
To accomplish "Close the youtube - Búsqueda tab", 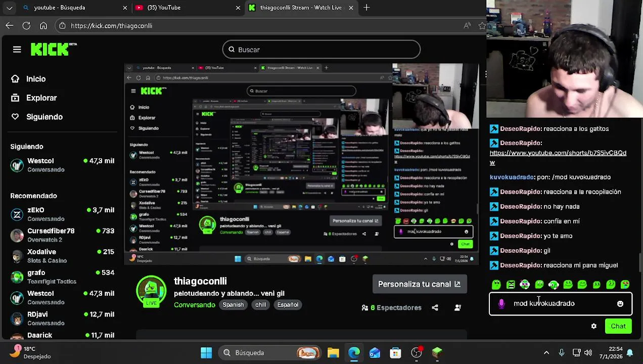I will coord(125,8).
